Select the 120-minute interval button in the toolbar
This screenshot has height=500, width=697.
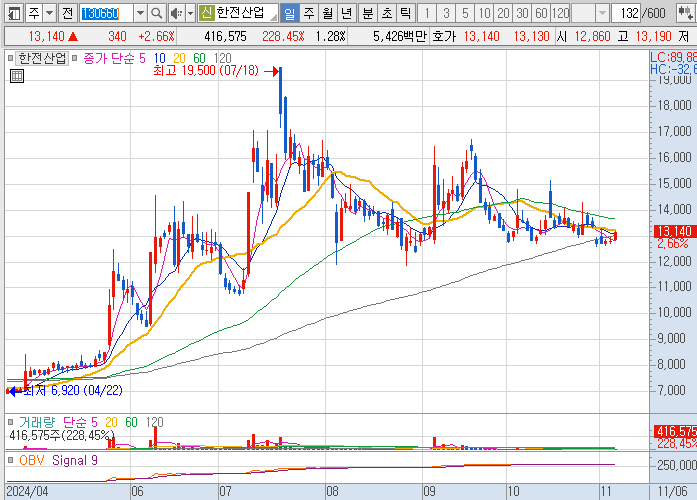[x=561, y=13]
